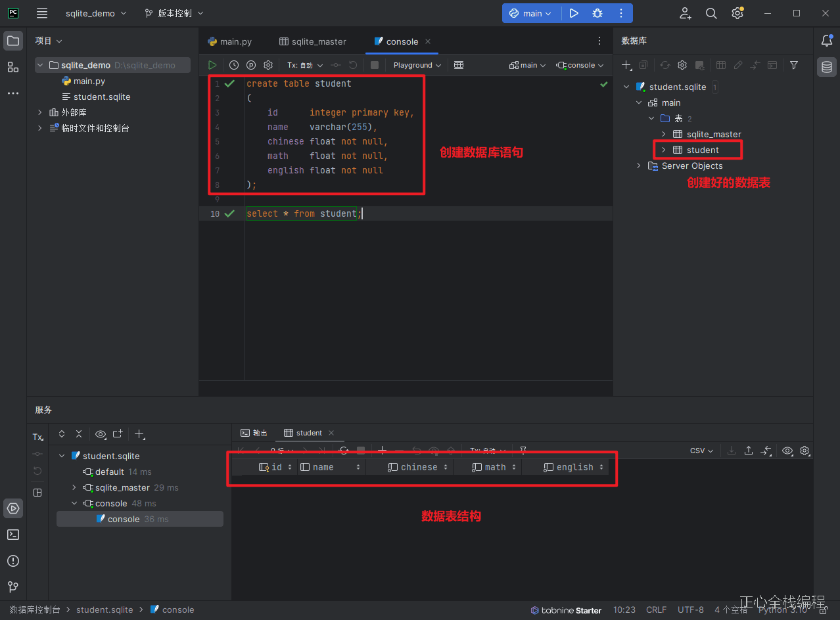The image size is (840, 620).
Task: Open the Notifications bell icon
Action: coord(827,41)
